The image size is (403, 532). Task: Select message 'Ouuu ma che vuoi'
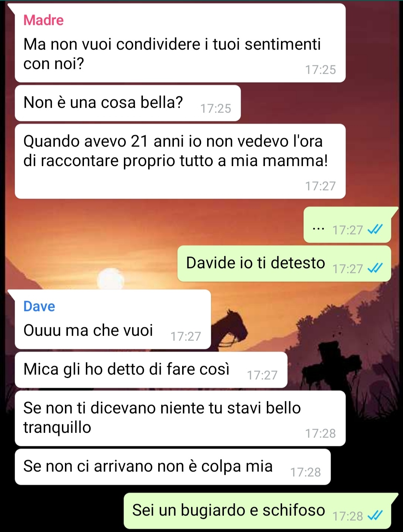pos(113,319)
